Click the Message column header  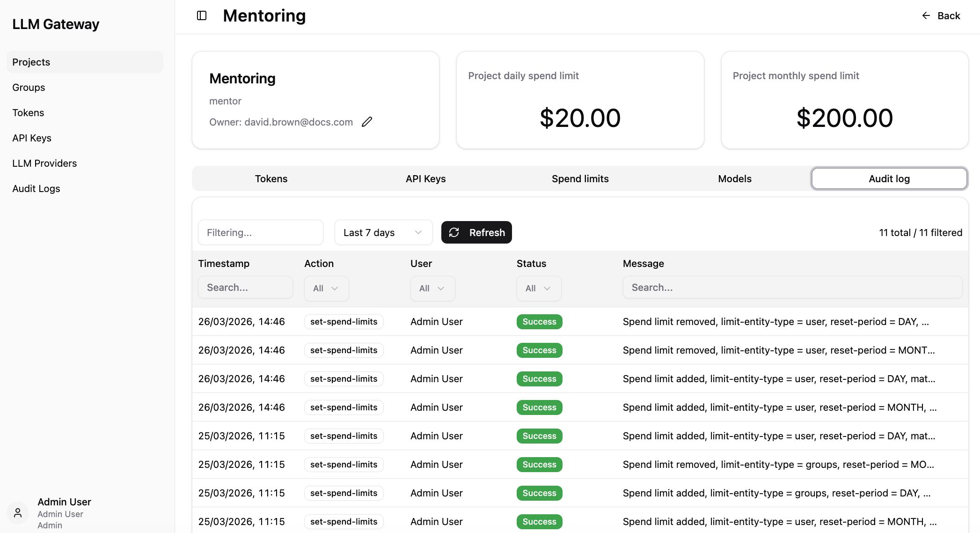643,263
